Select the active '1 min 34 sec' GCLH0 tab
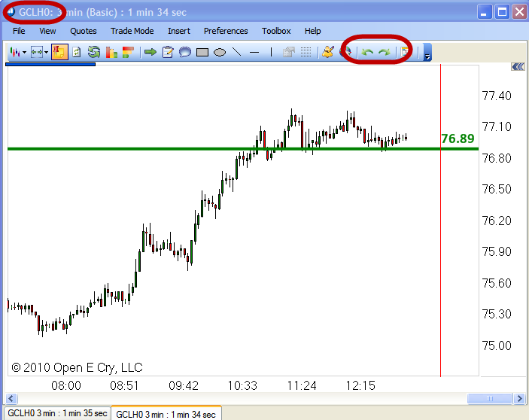Viewport: 529px width, 420px height. 166,413
